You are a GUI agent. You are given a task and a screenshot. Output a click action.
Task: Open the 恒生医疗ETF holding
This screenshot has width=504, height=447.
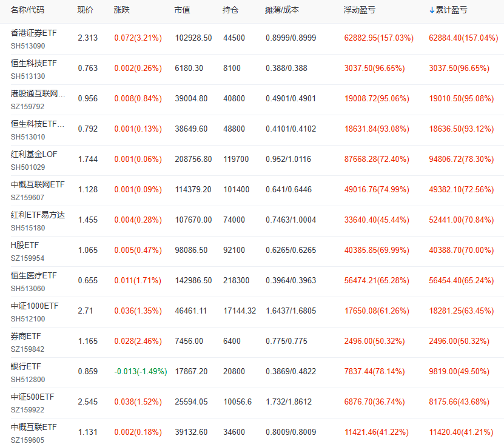(x=34, y=275)
